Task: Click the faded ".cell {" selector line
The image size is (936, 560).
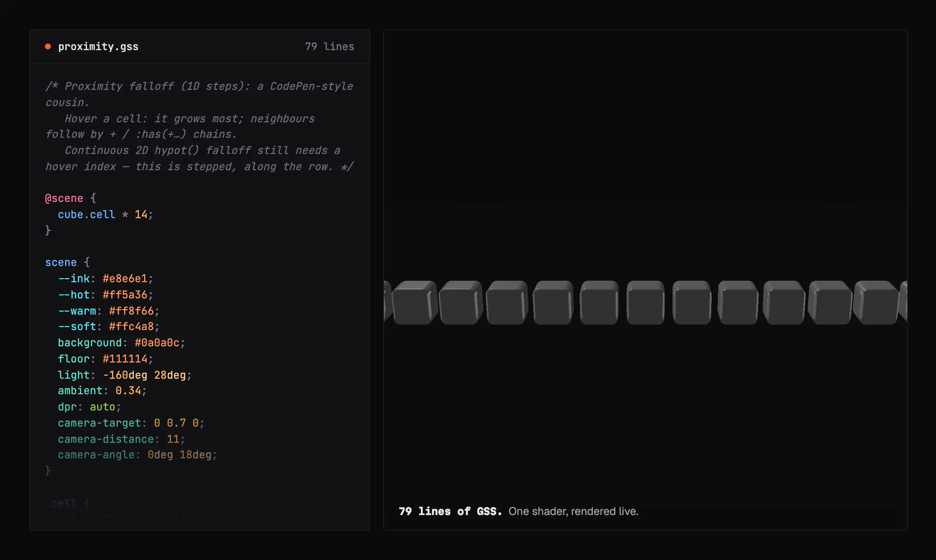Action: (x=67, y=503)
